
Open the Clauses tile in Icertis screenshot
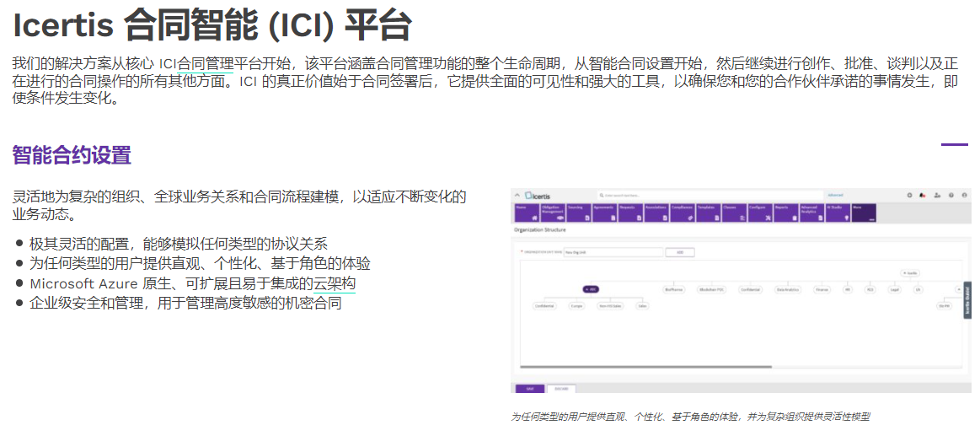tap(735, 213)
